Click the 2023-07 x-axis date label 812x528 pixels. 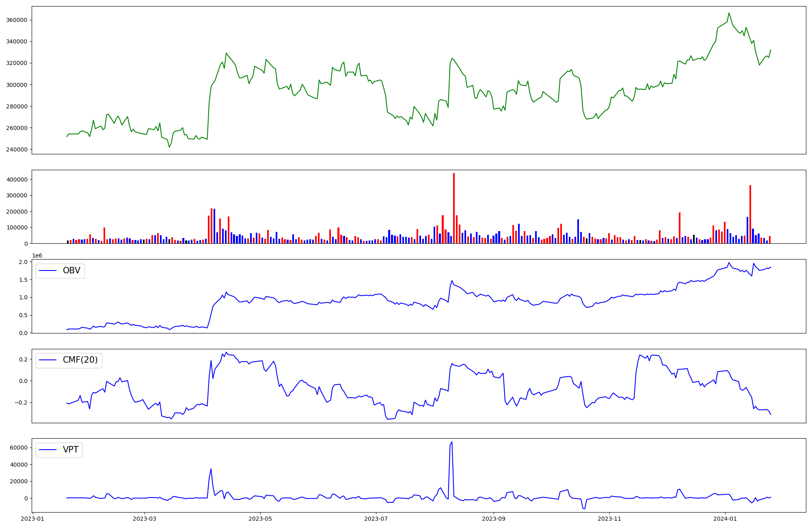[x=376, y=519]
